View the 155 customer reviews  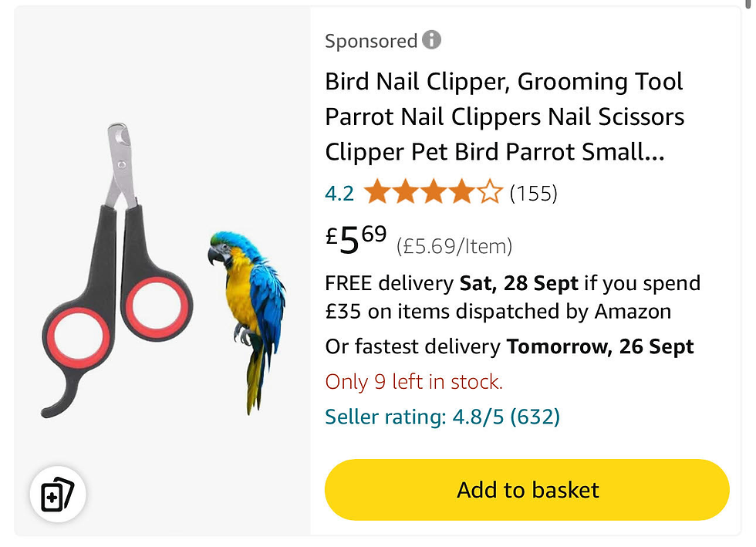coord(533,194)
